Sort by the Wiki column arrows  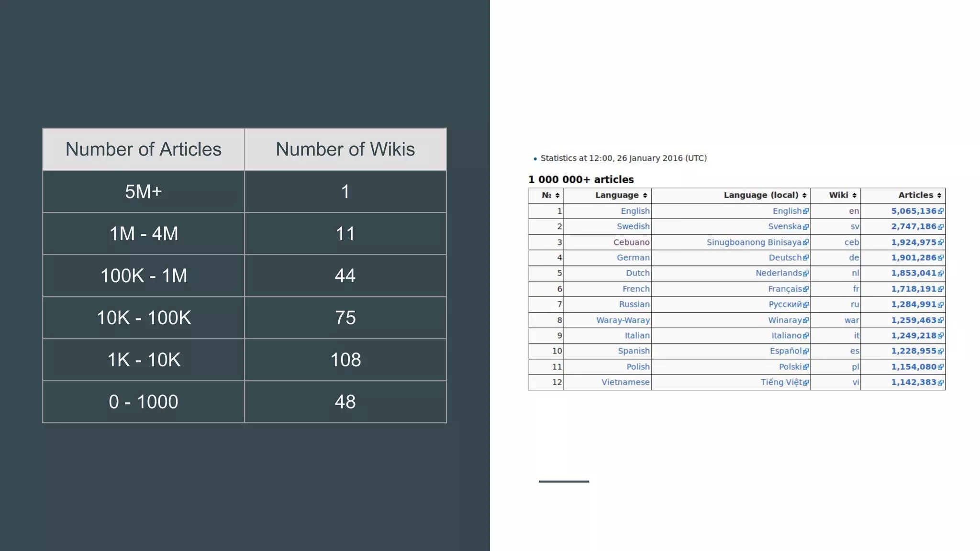tap(855, 196)
